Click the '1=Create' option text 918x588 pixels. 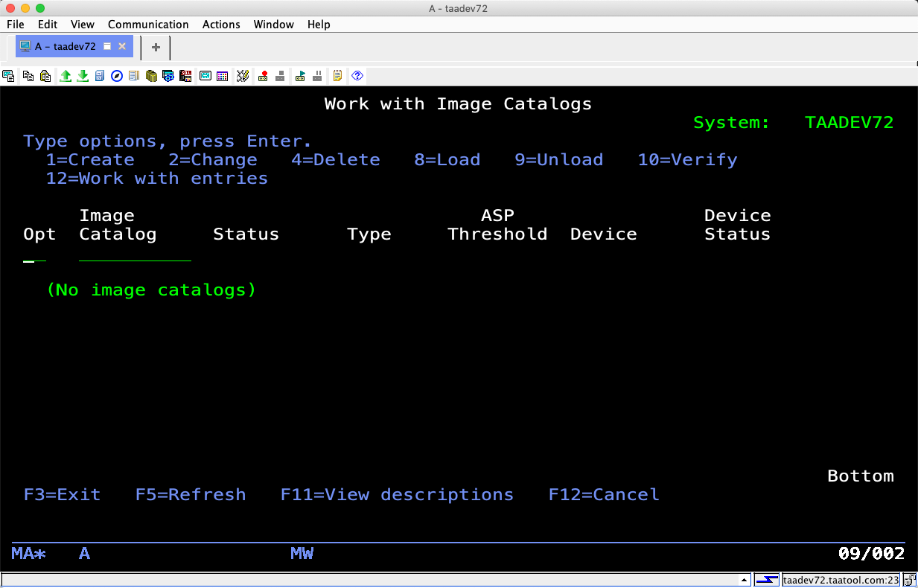pos(90,160)
